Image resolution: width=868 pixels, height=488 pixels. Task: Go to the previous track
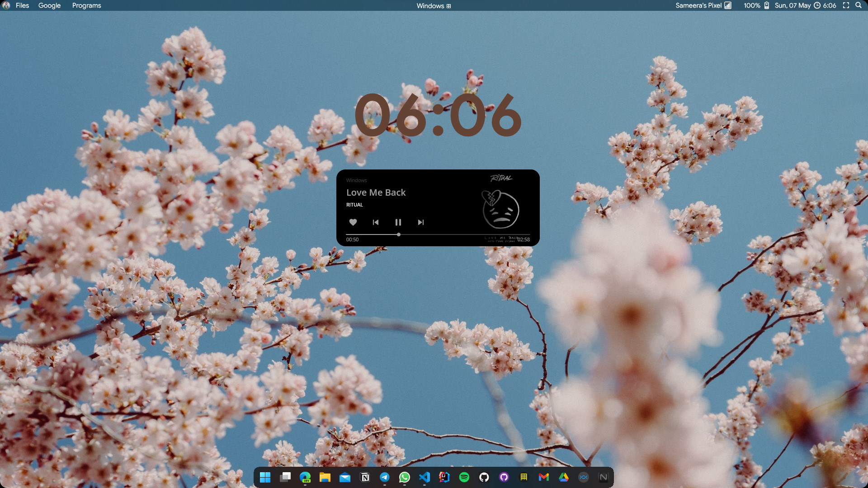point(376,222)
